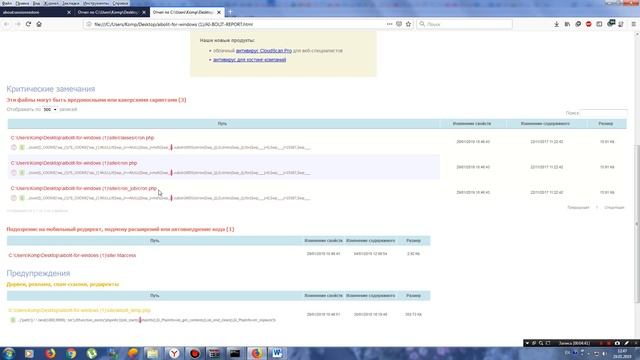Launch Chrome from the taskbar
640x360 pixels.
coord(71,353)
